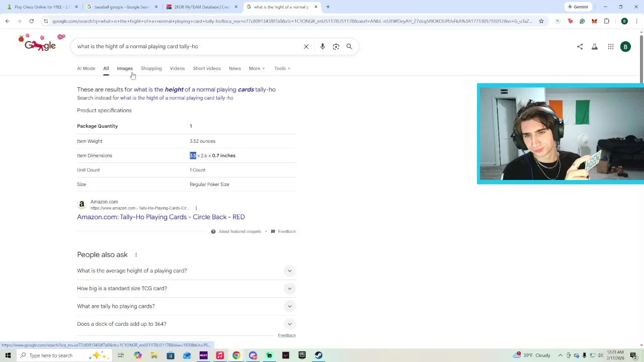This screenshot has width=644, height=362.
Task: Open Apple Music from the taskbar
Action: (x=220, y=355)
